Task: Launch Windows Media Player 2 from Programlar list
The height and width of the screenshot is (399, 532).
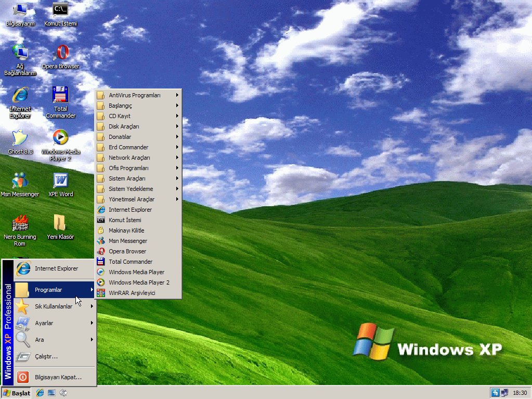Action: click(x=138, y=282)
